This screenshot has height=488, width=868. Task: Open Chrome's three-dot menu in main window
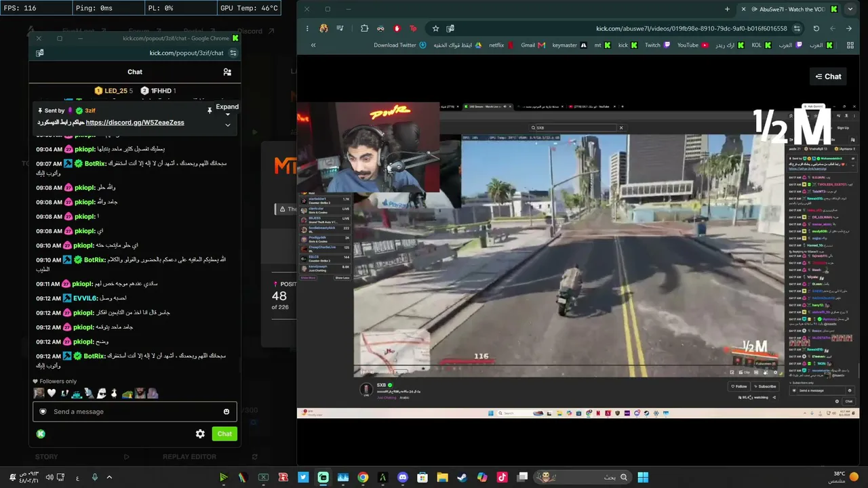coord(307,28)
